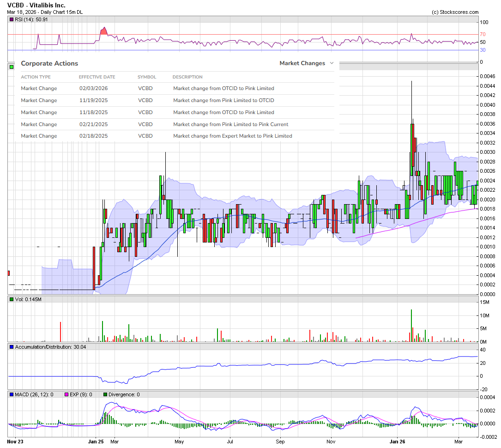
Task: Click the DESCRIPTION column header
Action: pyautogui.click(x=187, y=77)
